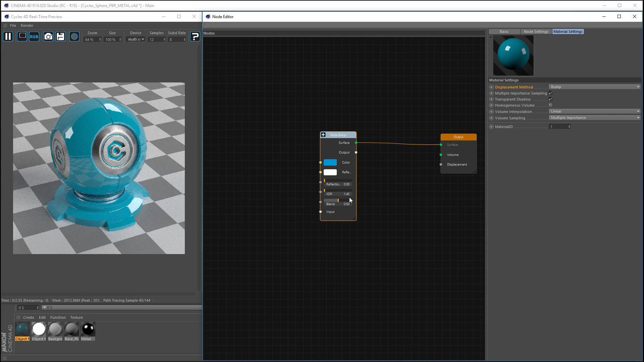644x362 pixels.
Task: Open the Volume Interpolation dropdown
Action: (594, 111)
